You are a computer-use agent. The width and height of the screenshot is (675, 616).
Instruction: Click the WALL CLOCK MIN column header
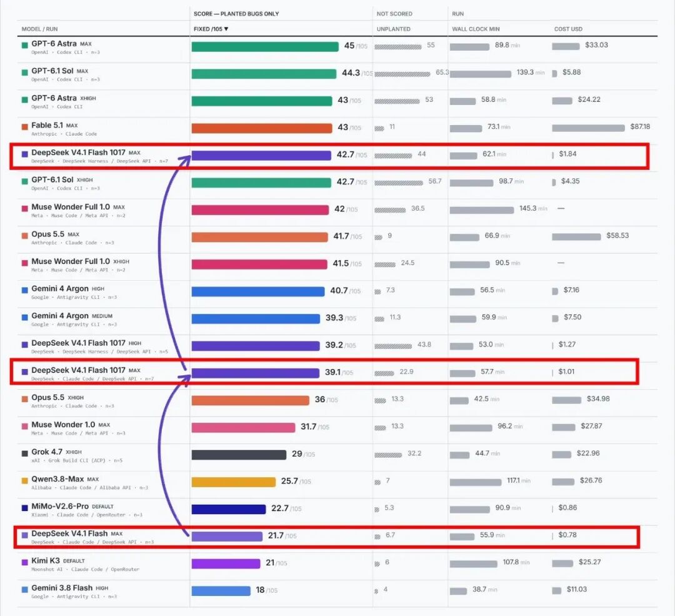[476, 29]
